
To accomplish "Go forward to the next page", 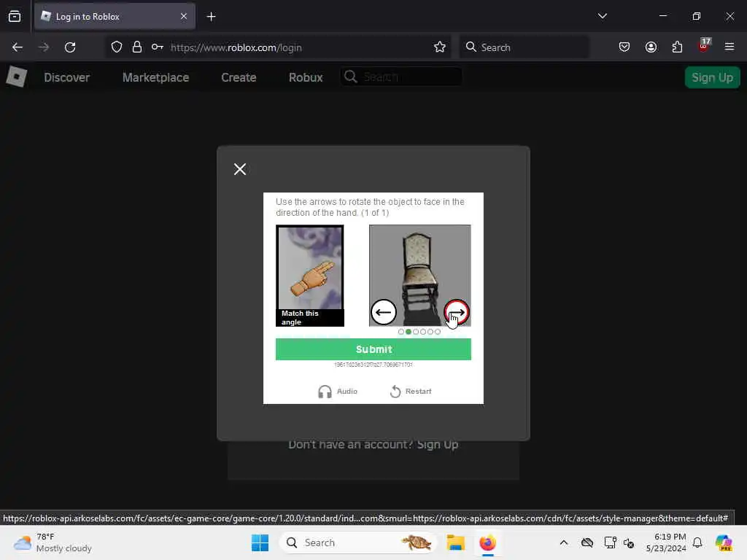I will [44, 47].
